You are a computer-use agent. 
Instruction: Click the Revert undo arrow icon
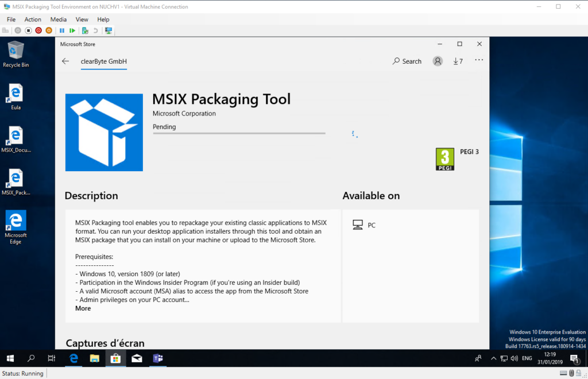click(96, 30)
